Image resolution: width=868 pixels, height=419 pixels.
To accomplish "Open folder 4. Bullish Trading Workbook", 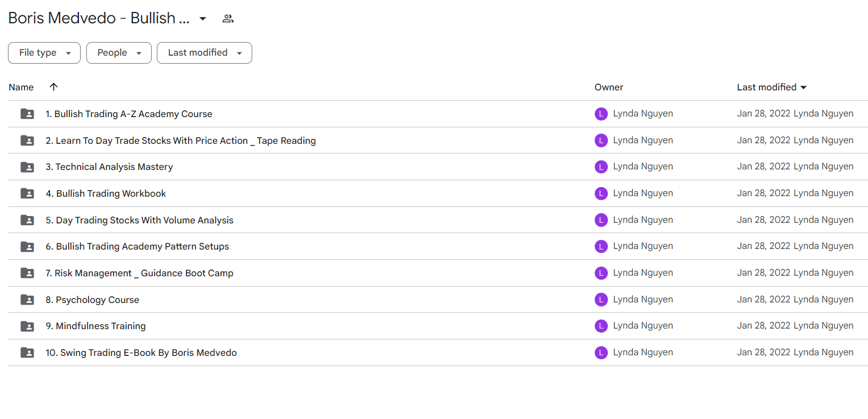I will (x=106, y=193).
